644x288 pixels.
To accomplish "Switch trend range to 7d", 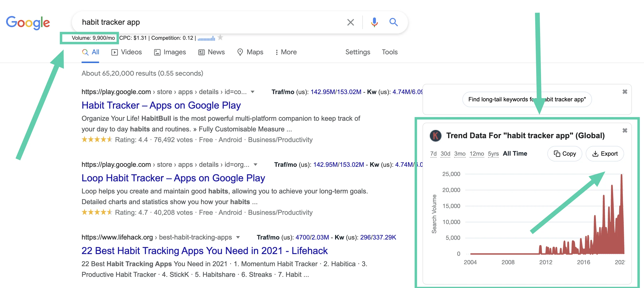I will [x=433, y=154].
